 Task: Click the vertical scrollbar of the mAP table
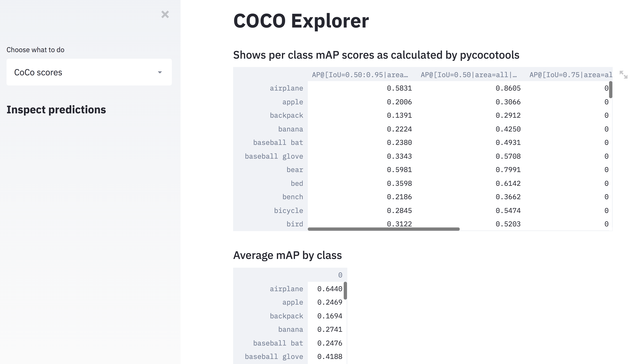click(611, 89)
